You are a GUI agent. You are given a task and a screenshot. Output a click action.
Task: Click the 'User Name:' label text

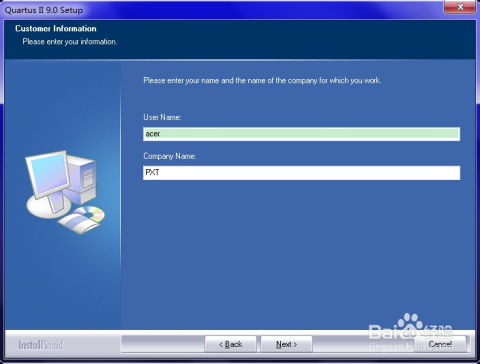tap(162, 117)
